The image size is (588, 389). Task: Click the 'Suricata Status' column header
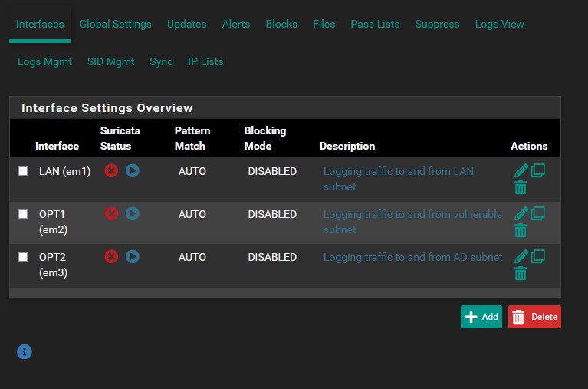120,138
